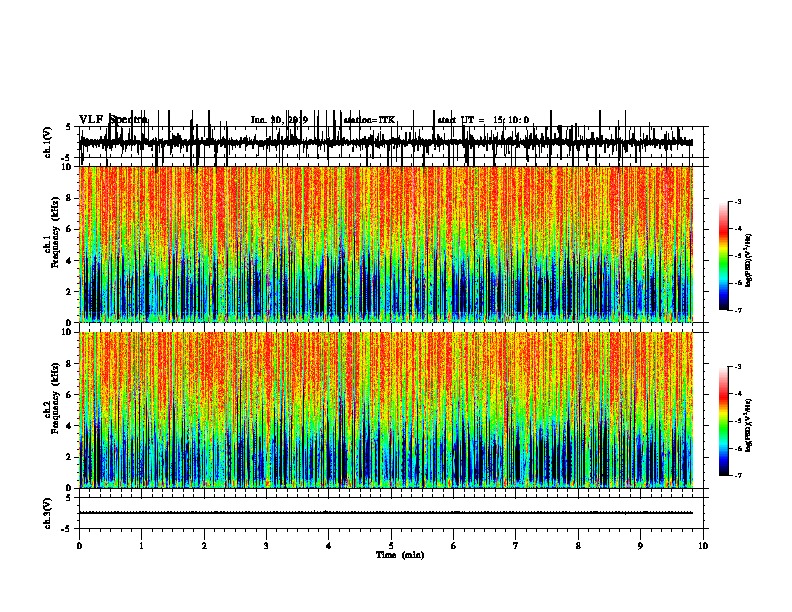
Task: Click time axis tick label "2"
Action: [204, 546]
